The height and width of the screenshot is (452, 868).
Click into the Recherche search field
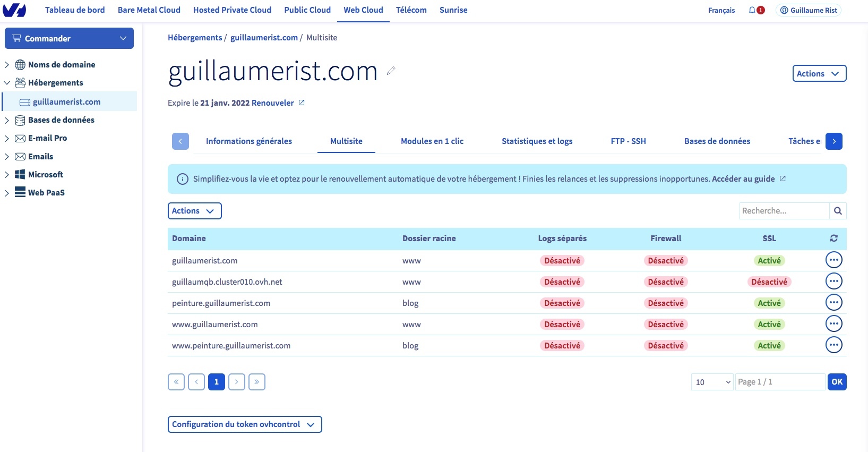(x=784, y=211)
